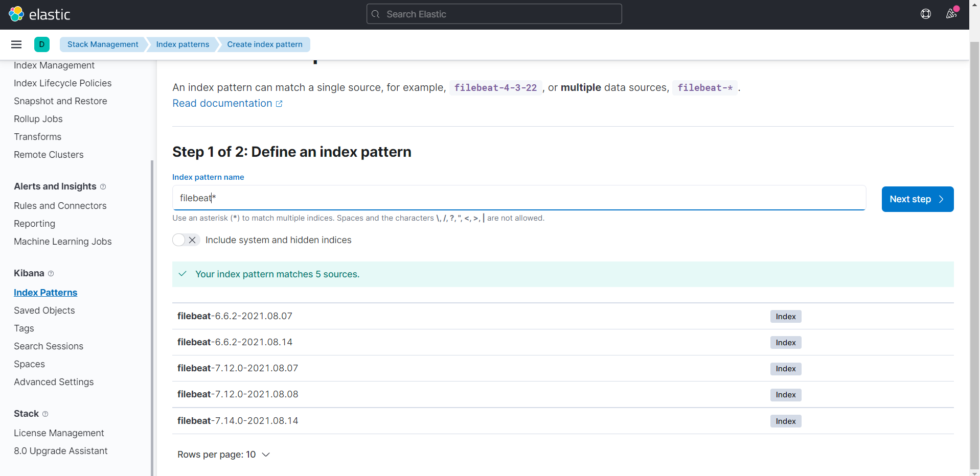Image resolution: width=980 pixels, height=476 pixels.
Task: Select filebeat-7.14.0-2021.08.14 row
Action: tap(563, 421)
